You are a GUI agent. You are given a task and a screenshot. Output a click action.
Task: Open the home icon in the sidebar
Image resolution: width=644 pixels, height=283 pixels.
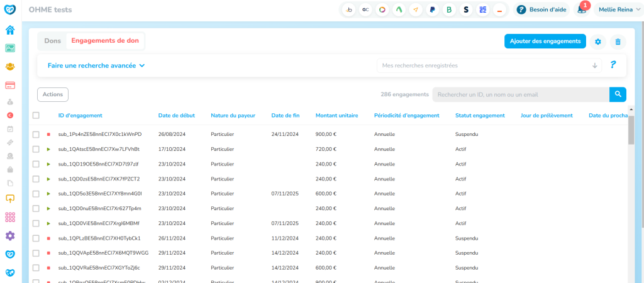[10, 30]
